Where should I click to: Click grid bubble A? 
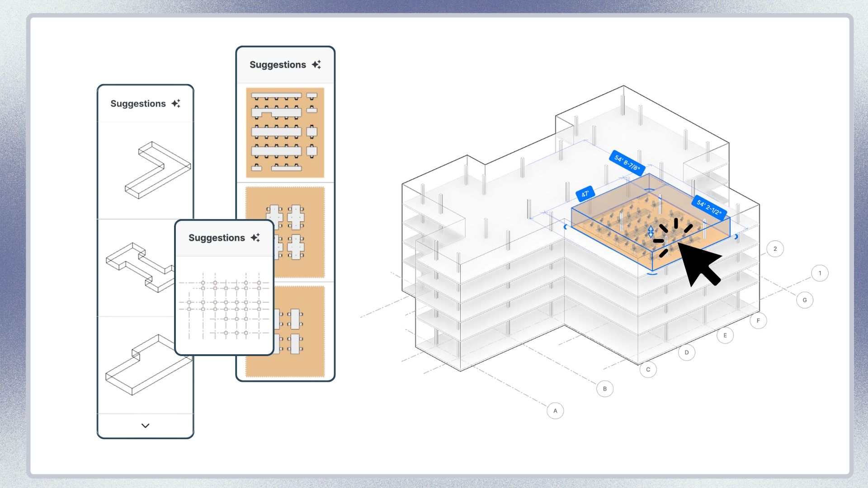pos(555,411)
